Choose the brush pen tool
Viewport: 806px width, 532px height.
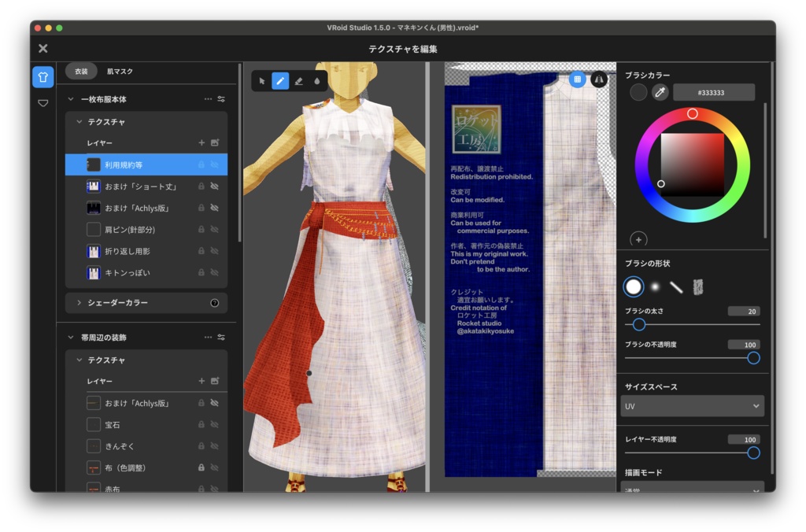[x=280, y=81]
